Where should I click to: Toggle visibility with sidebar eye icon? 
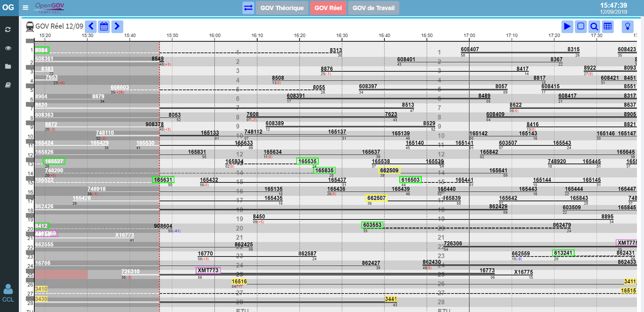coord(8,48)
